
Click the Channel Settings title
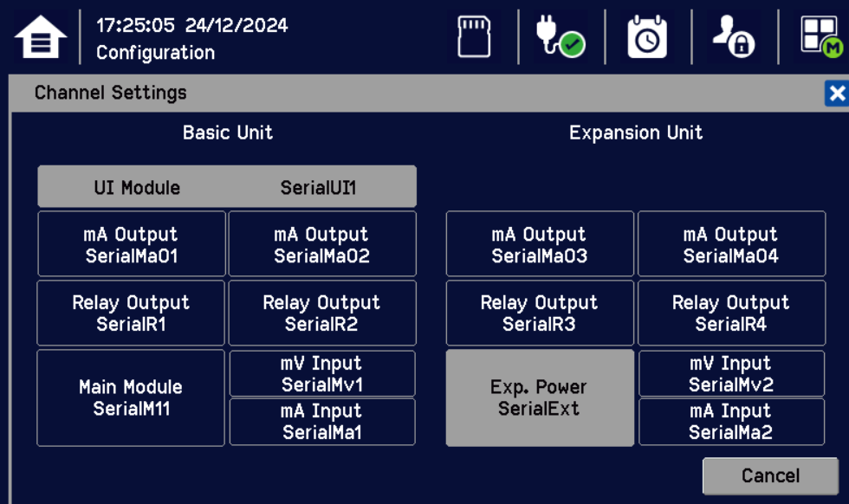[x=111, y=93]
